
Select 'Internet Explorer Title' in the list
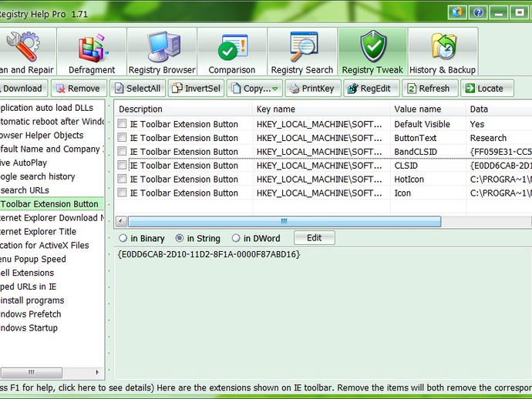pos(38,232)
